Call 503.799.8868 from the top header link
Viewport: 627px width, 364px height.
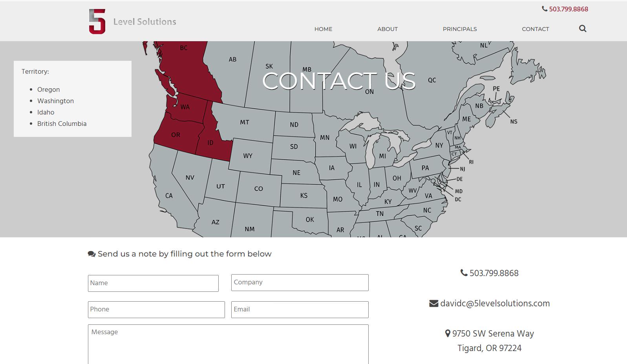[569, 9]
